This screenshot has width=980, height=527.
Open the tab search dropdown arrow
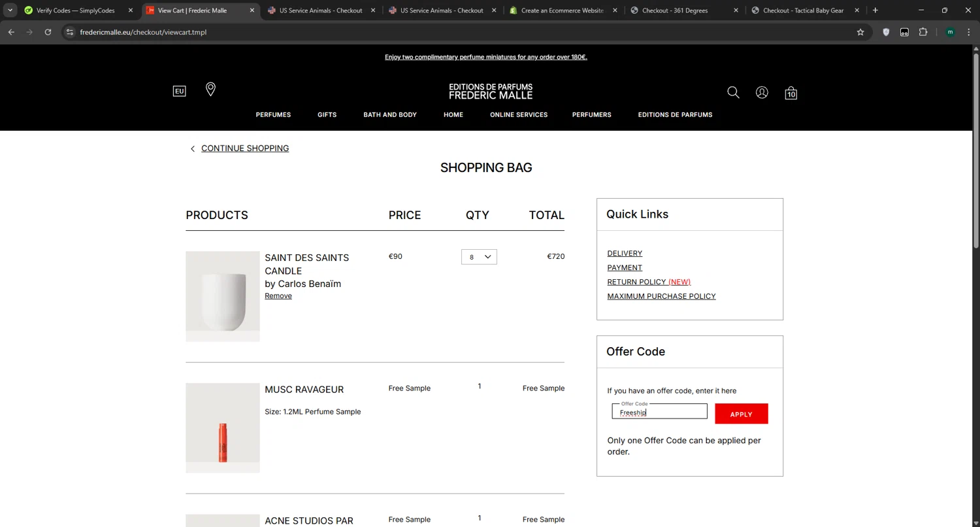click(x=10, y=10)
